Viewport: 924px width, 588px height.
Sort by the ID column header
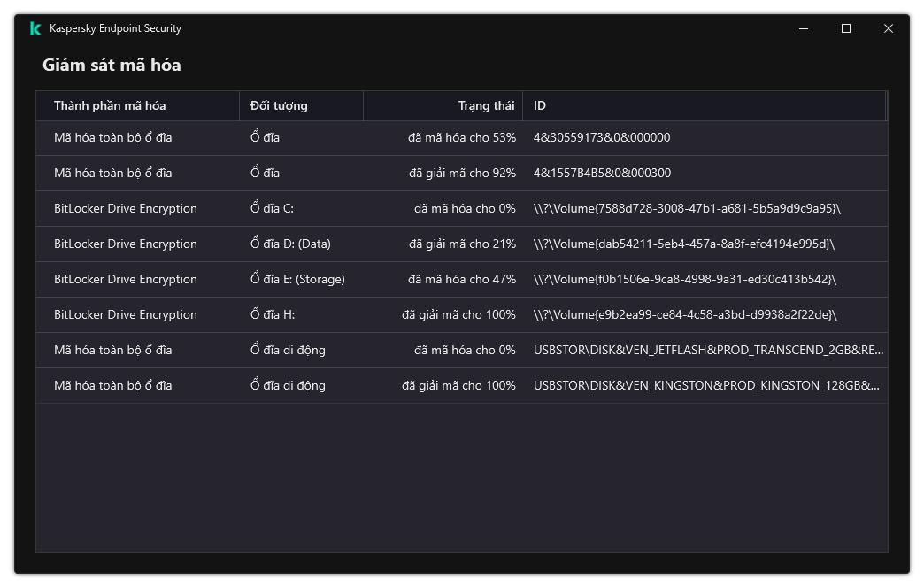pyautogui.click(x=540, y=105)
